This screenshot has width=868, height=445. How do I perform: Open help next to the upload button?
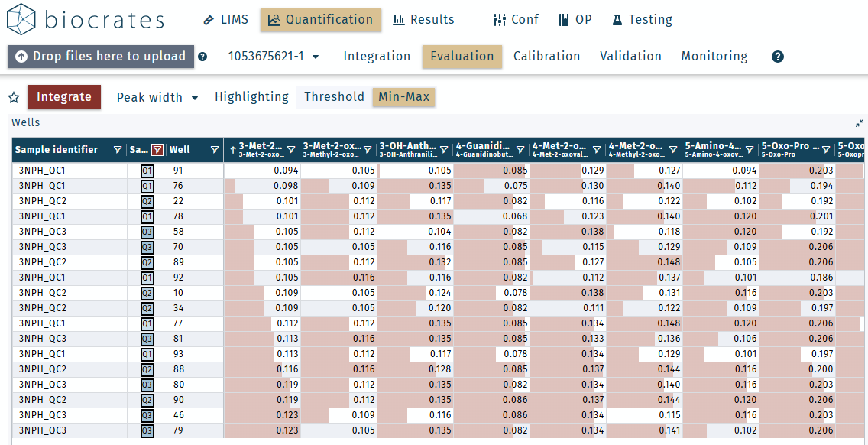click(202, 57)
